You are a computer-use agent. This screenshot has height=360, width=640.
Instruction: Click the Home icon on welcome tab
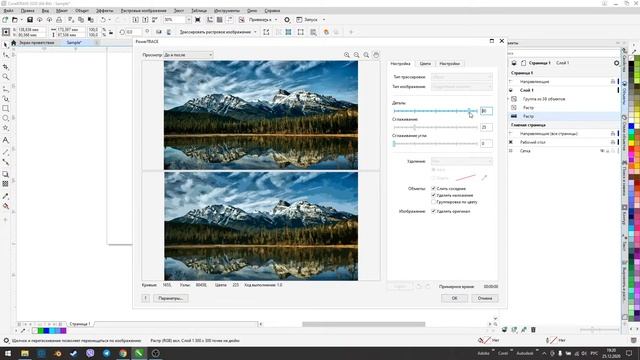(x=13, y=42)
